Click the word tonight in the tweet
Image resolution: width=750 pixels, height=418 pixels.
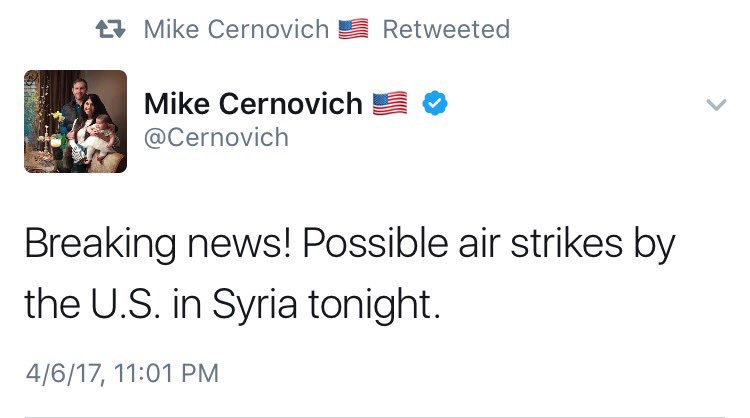[x=374, y=306]
